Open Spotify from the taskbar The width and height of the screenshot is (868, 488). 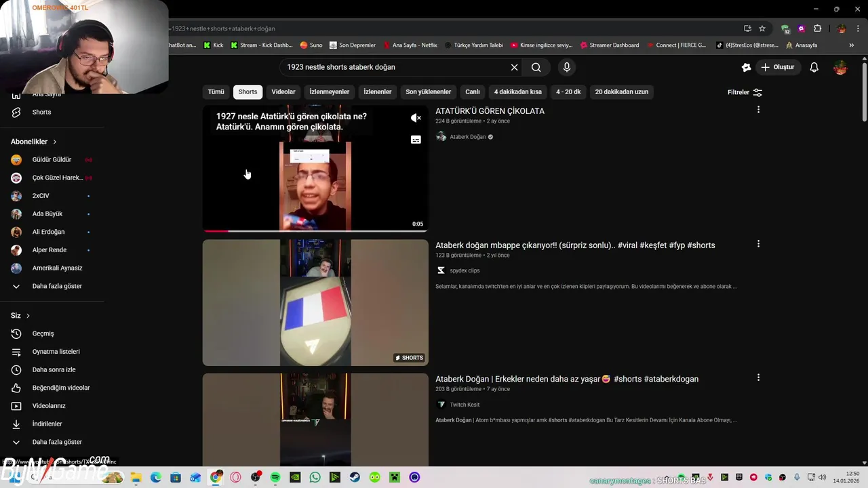click(275, 477)
